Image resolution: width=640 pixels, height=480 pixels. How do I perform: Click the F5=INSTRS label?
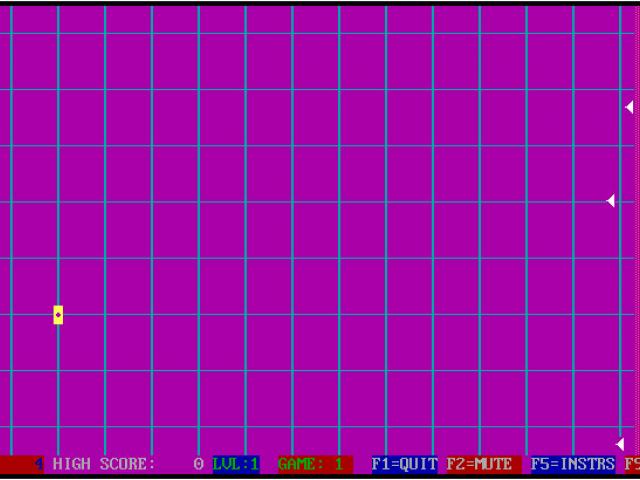[x=573, y=464]
